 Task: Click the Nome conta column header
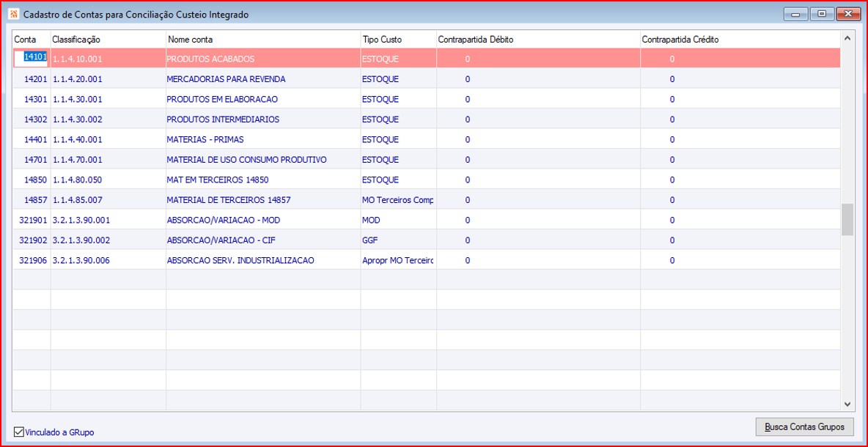[x=263, y=40]
